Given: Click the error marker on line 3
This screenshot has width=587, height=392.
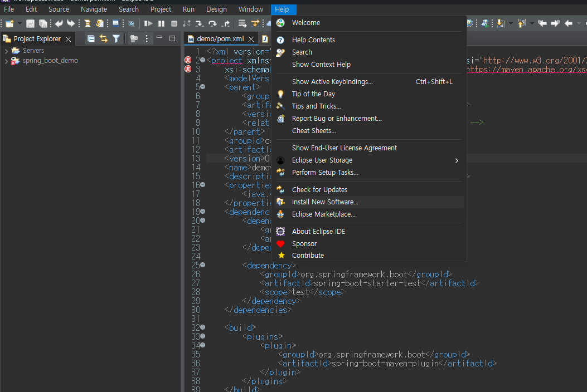Looking at the screenshot, I should [x=188, y=69].
